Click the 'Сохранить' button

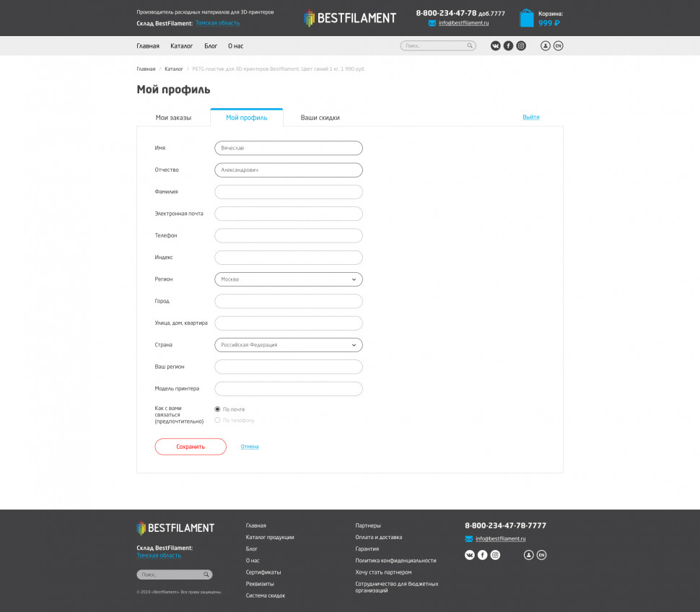(x=191, y=447)
